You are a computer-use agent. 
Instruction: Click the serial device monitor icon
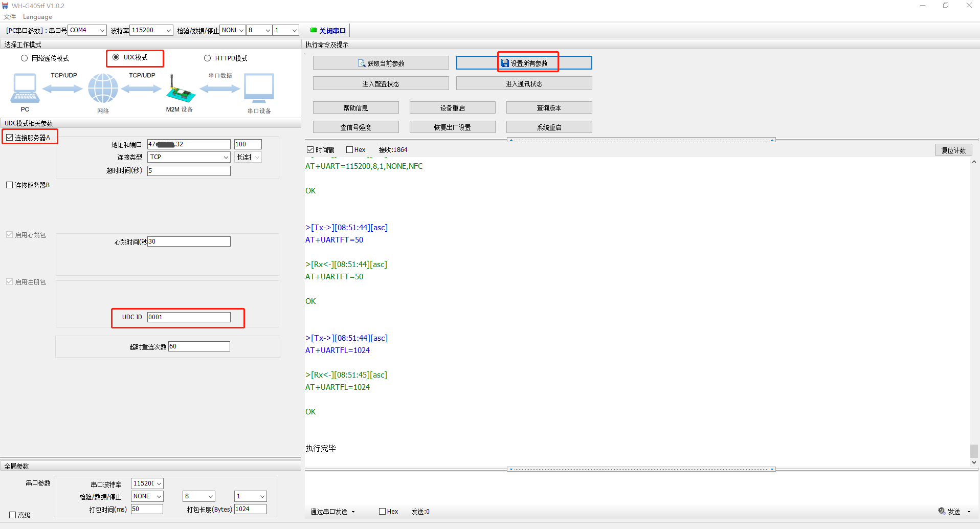pos(259,88)
